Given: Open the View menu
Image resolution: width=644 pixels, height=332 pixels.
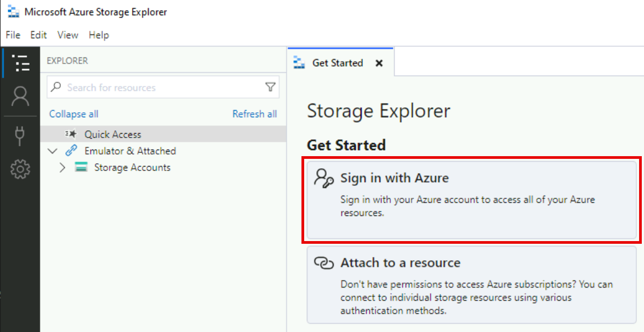Looking at the screenshot, I should 67,35.
